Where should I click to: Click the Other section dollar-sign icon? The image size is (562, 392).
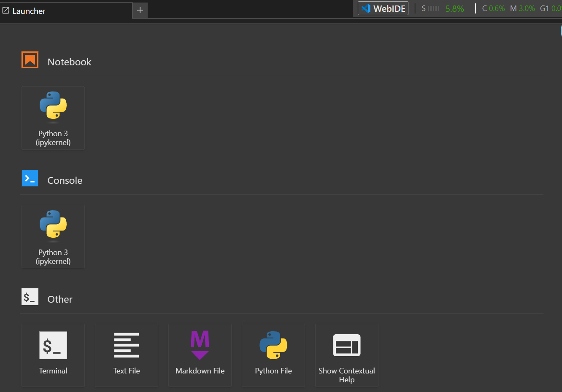point(30,297)
